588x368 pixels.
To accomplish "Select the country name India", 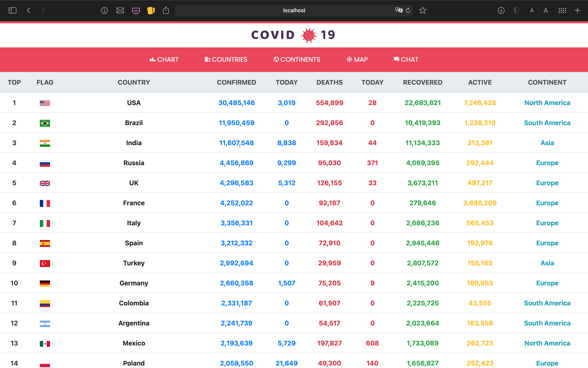I will pyautogui.click(x=134, y=143).
